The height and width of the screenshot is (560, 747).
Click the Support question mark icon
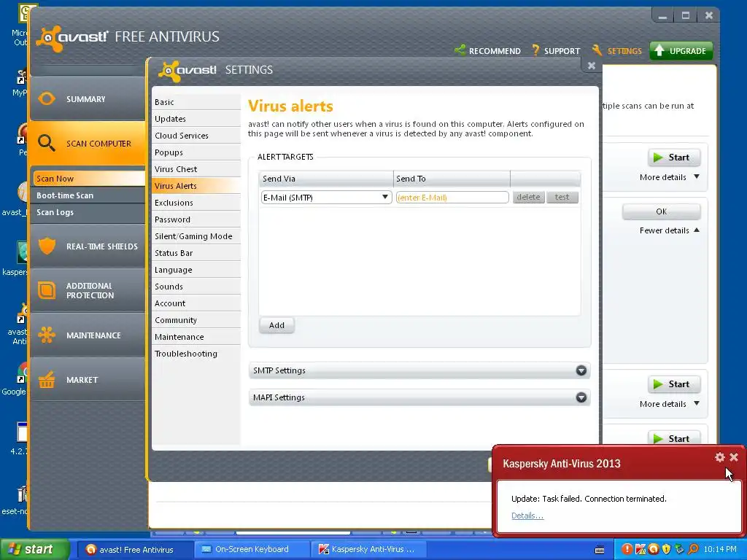pos(536,50)
